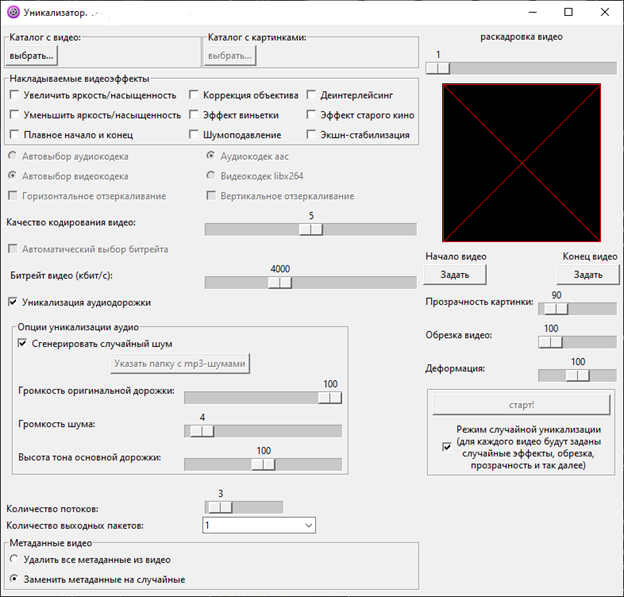Click раскадровка видео frame slider
The image size is (624, 597).
click(438, 68)
